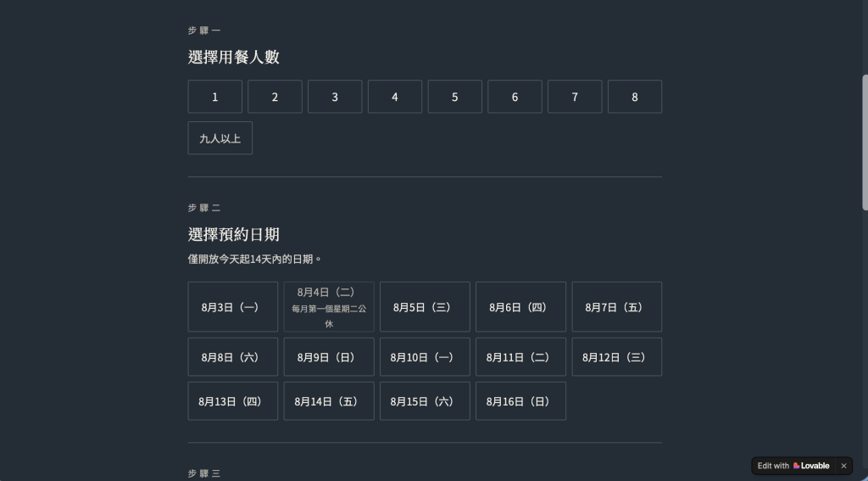
Task: Select 8月12日（三） date
Action: (617, 357)
